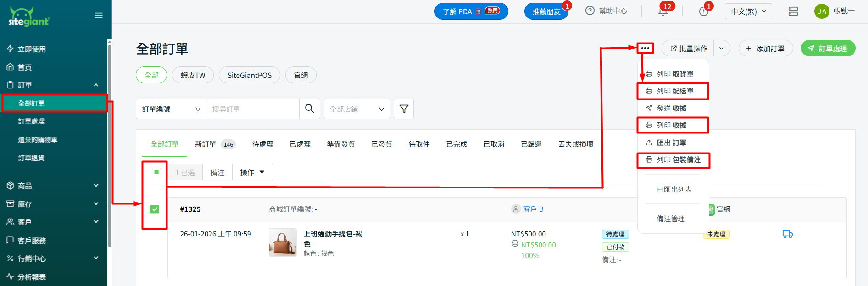The image size is (868, 286).
Task: Expand the 操作 actions dropdown
Action: (x=252, y=172)
